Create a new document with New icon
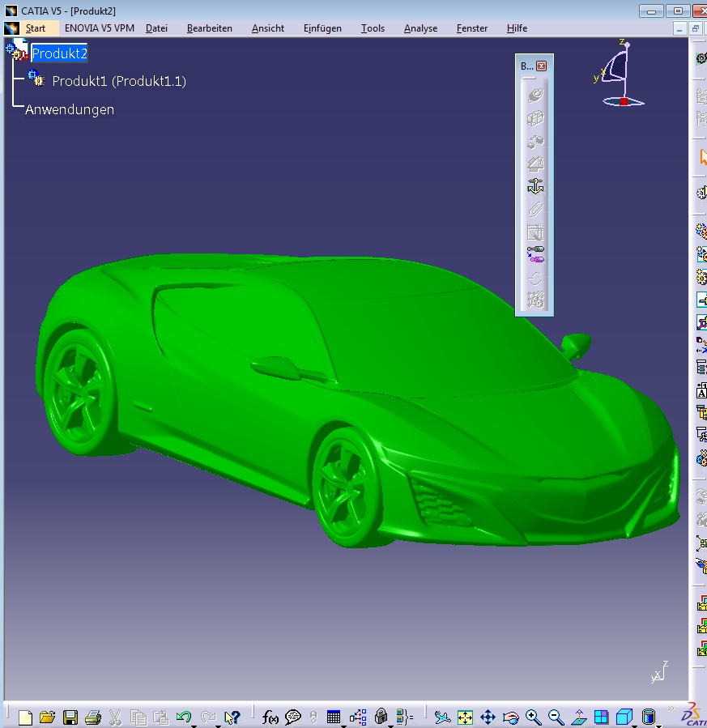Screen dimensions: 707x728 click(25, 717)
